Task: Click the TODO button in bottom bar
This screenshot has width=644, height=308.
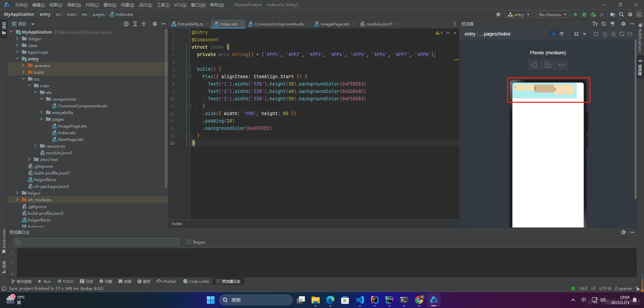Action: (65, 281)
